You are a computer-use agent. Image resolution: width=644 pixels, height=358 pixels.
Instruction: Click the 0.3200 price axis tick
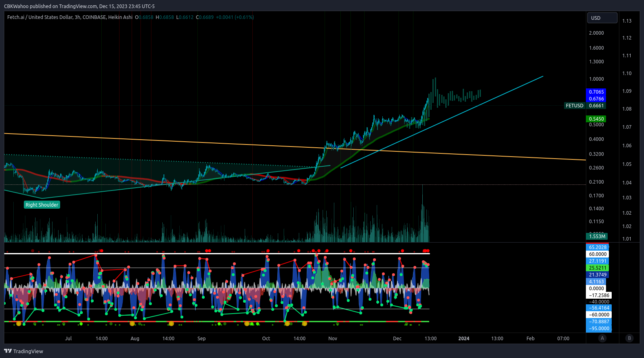(596, 154)
